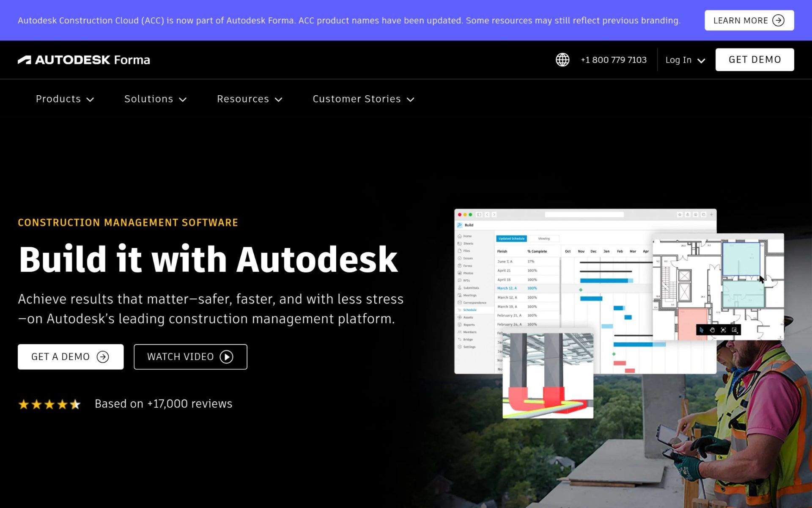Click the hand pan tool in floor plan
Viewport: 812px width, 508px height.
tap(712, 330)
